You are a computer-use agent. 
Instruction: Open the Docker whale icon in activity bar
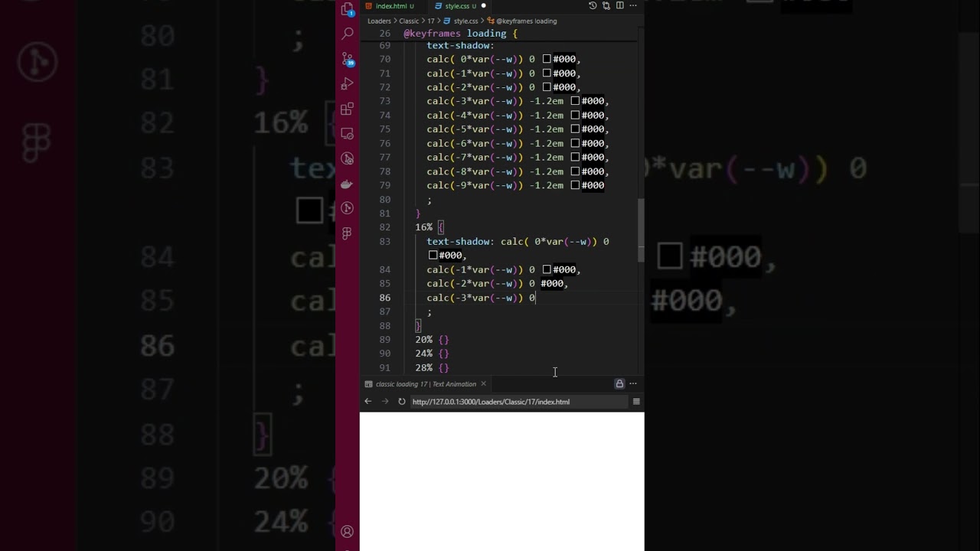click(x=347, y=184)
